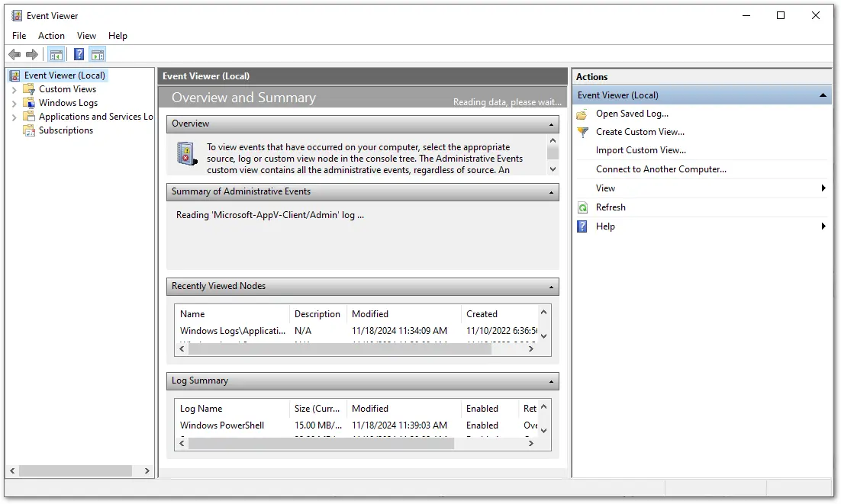Click Log Name column header
Image resolution: width=841 pixels, height=504 pixels.
(x=232, y=409)
